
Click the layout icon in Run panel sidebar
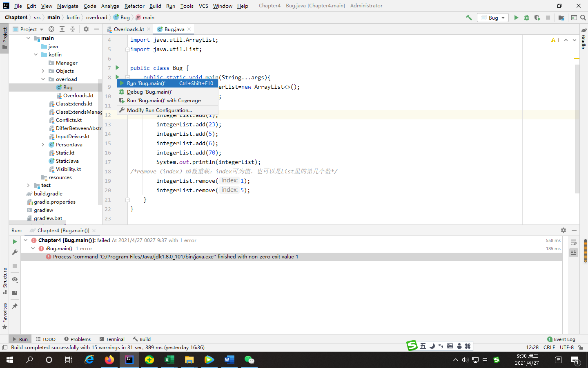[15, 293]
